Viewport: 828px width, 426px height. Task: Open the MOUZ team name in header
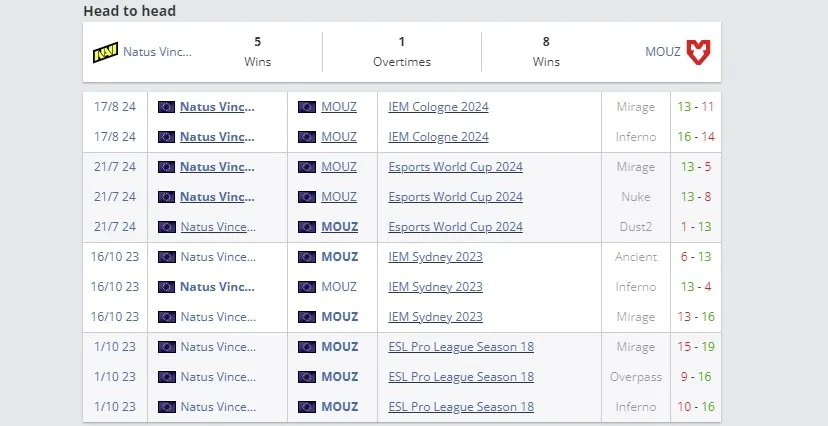tap(663, 52)
